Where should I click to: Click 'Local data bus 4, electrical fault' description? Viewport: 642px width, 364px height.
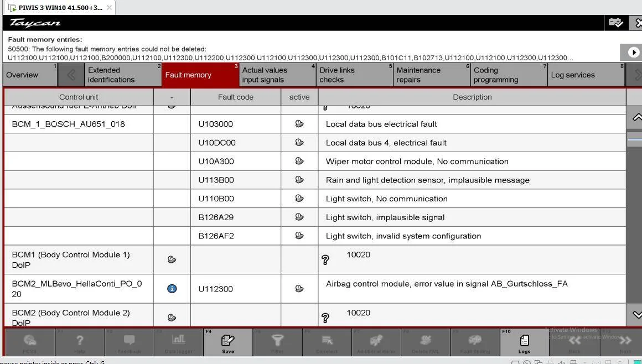coord(386,143)
